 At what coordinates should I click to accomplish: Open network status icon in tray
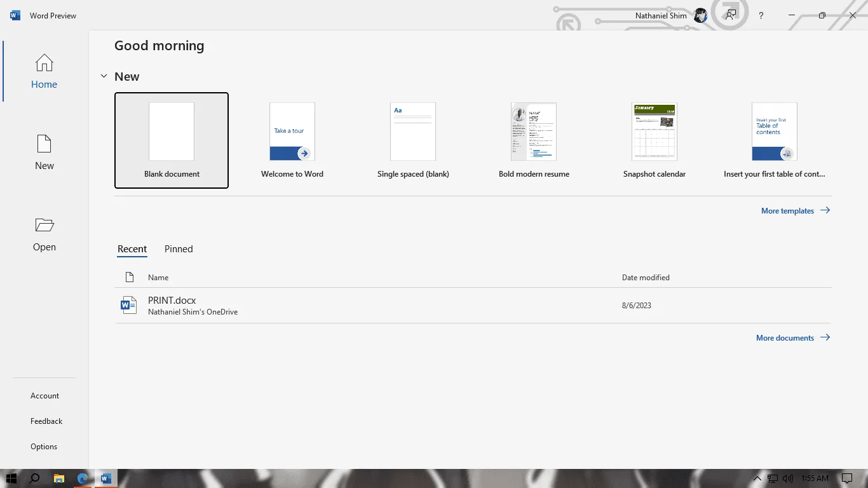pos(773,478)
